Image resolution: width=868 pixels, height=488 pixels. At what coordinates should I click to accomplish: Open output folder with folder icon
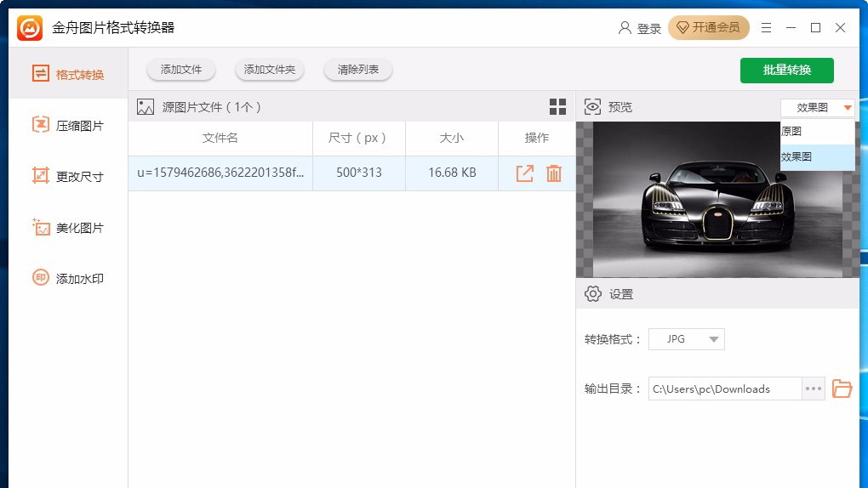[x=842, y=389]
